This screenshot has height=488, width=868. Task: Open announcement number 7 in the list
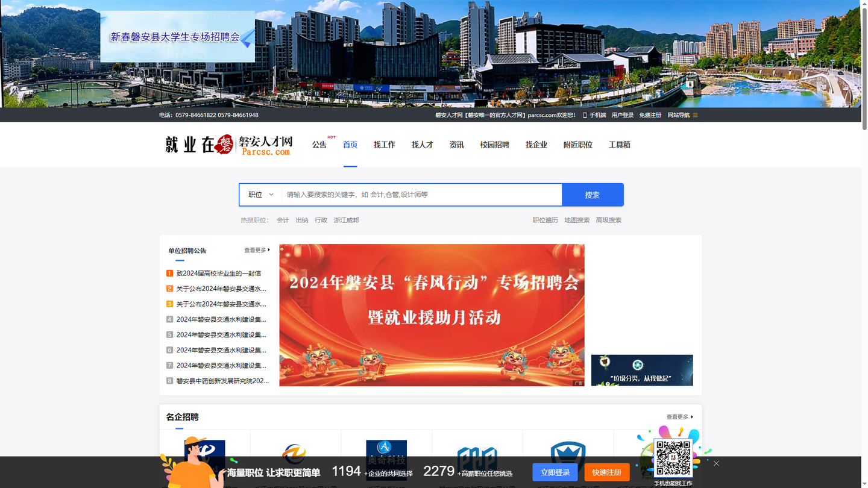click(x=221, y=366)
